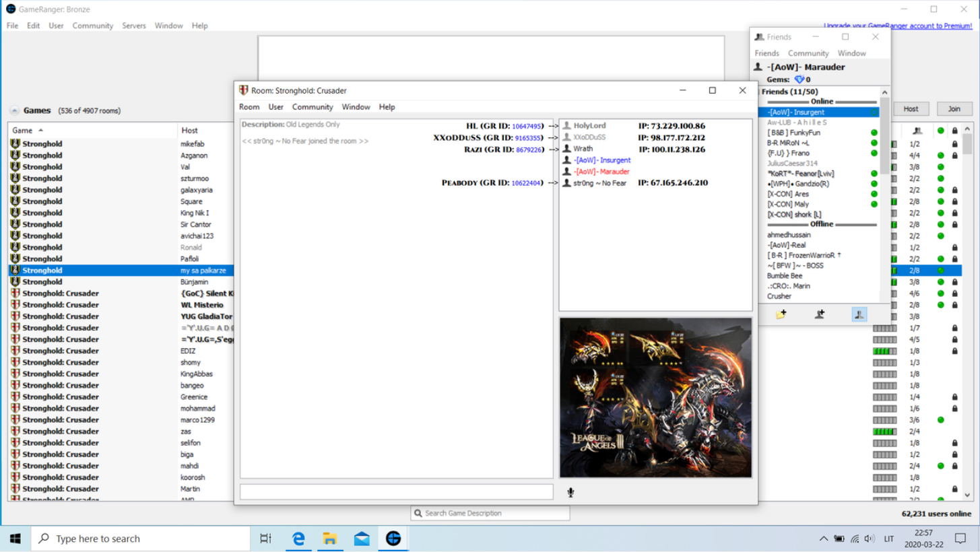Click the player icon beside str0ng ~ No Fear
This screenshot has width=980, height=552.
567,183
